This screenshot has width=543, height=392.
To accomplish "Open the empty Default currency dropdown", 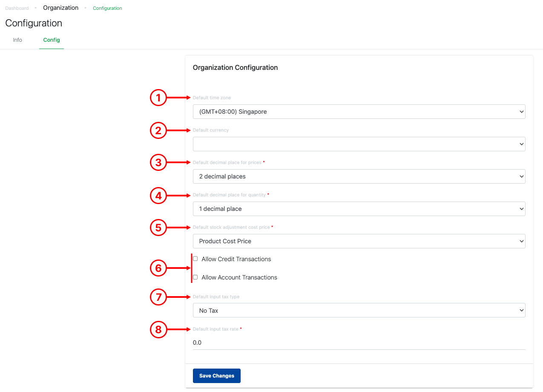I will tap(359, 144).
